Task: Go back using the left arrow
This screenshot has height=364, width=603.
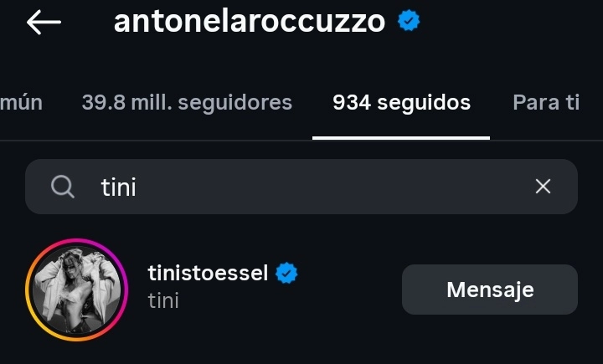Action: (x=44, y=23)
